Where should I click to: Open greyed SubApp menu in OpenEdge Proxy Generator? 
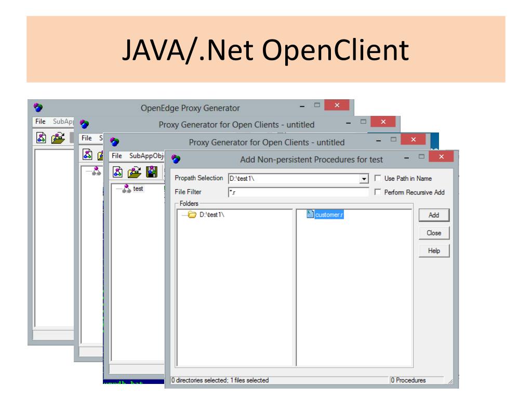(x=63, y=121)
